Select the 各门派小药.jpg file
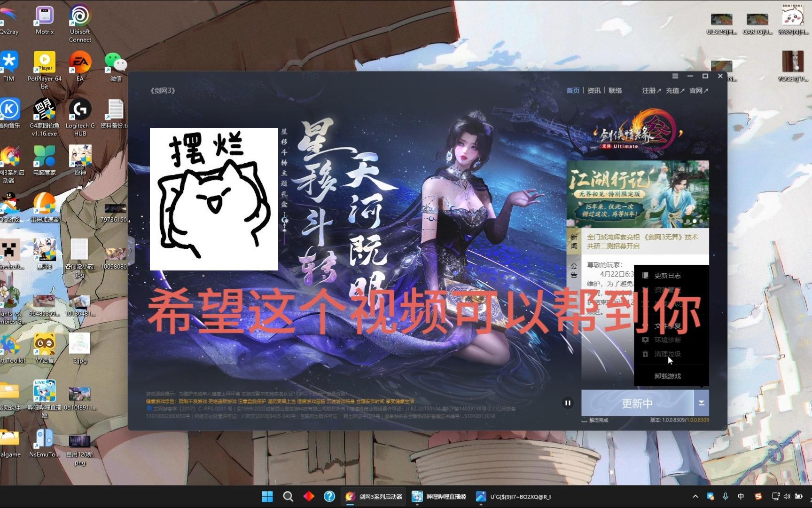 [x=80, y=258]
